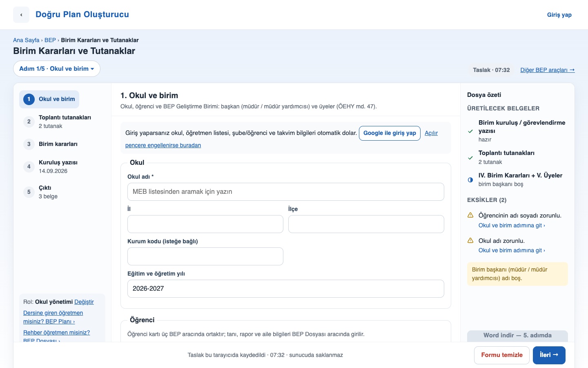This screenshot has width=588, height=368.
Task: Click the EKSİKLER (2) heading
Action: pyautogui.click(x=487, y=200)
